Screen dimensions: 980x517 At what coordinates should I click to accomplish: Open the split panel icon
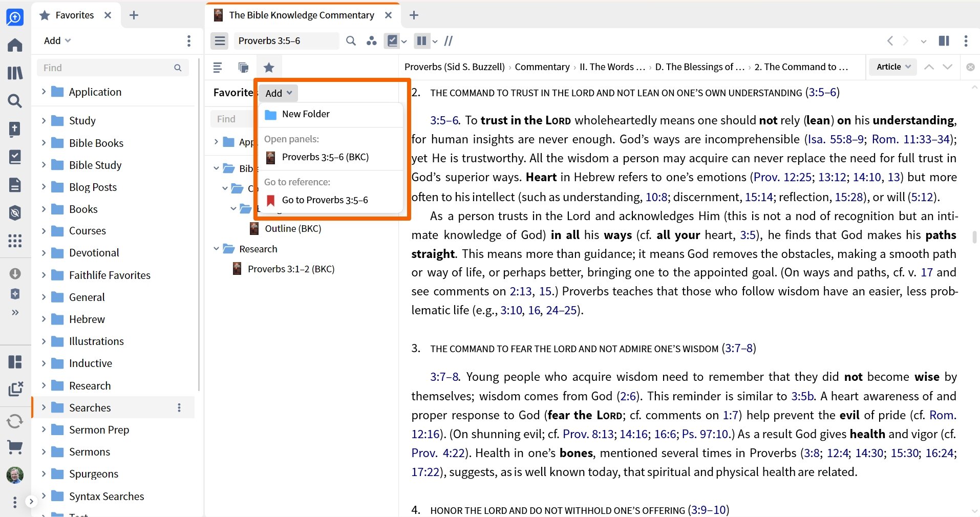click(944, 41)
